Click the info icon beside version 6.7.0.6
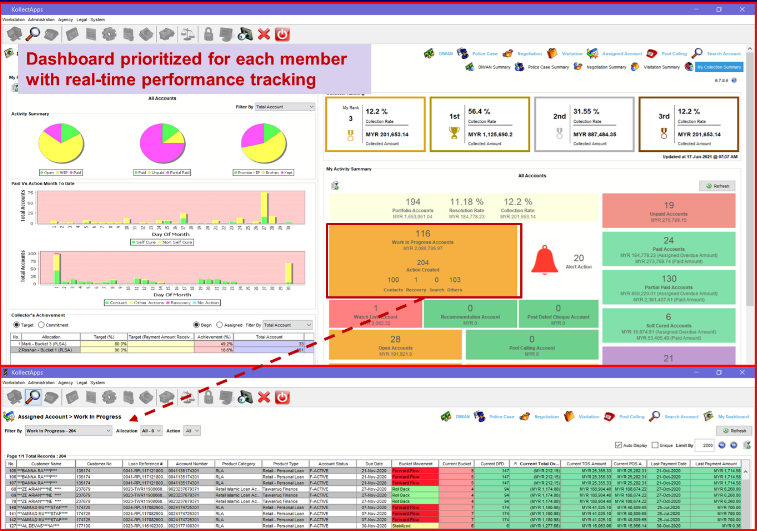The image size is (757, 531). tap(734, 81)
